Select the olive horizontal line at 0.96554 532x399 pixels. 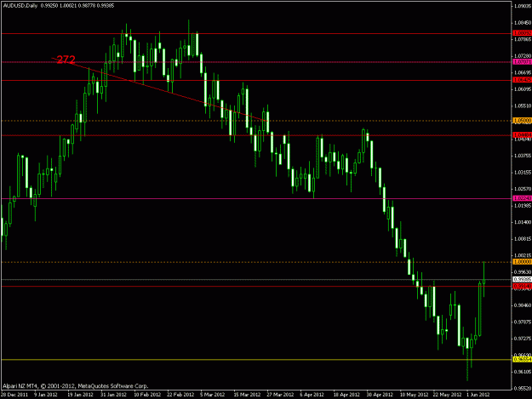[x=256, y=360]
